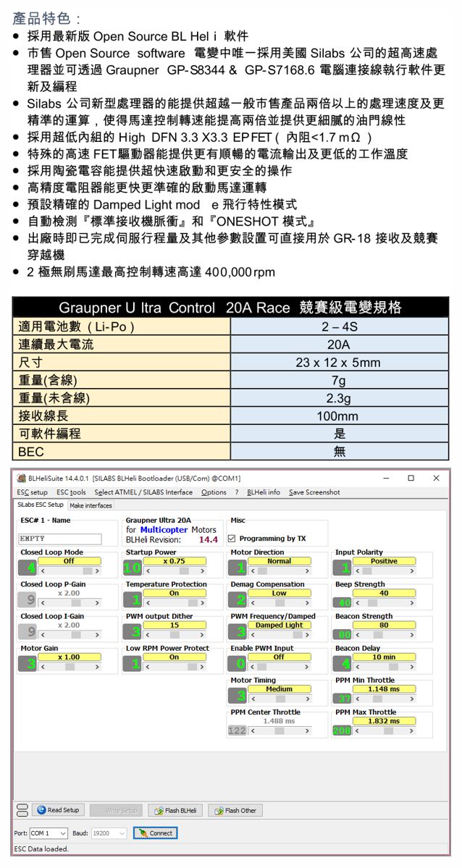Click the 10 min Beacon Delay value

(384, 657)
